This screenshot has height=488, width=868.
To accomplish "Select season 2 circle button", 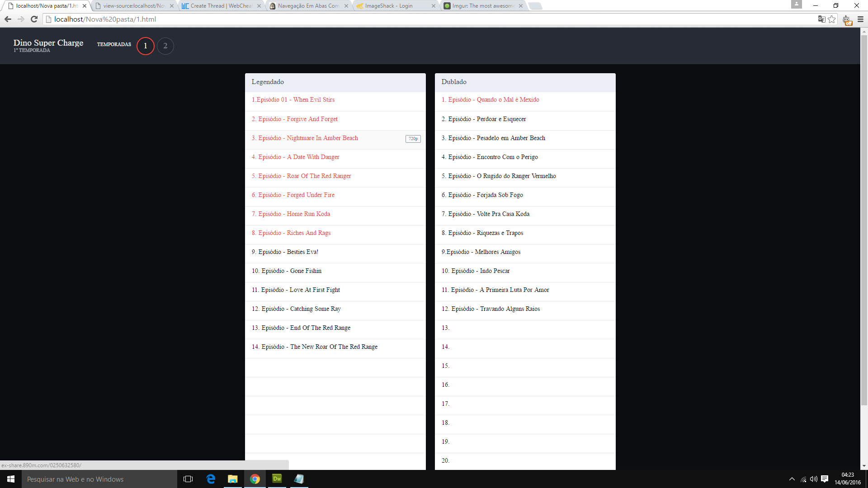I will click(165, 46).
